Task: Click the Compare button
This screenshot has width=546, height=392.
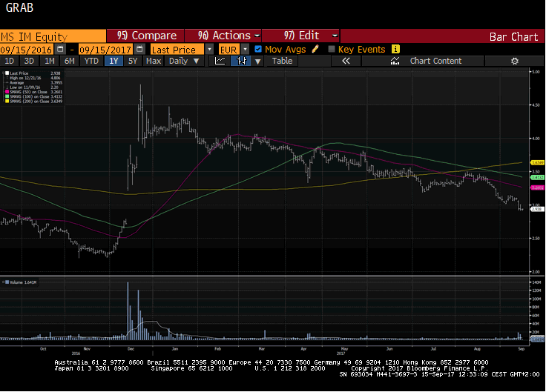Action: point(147,36)
